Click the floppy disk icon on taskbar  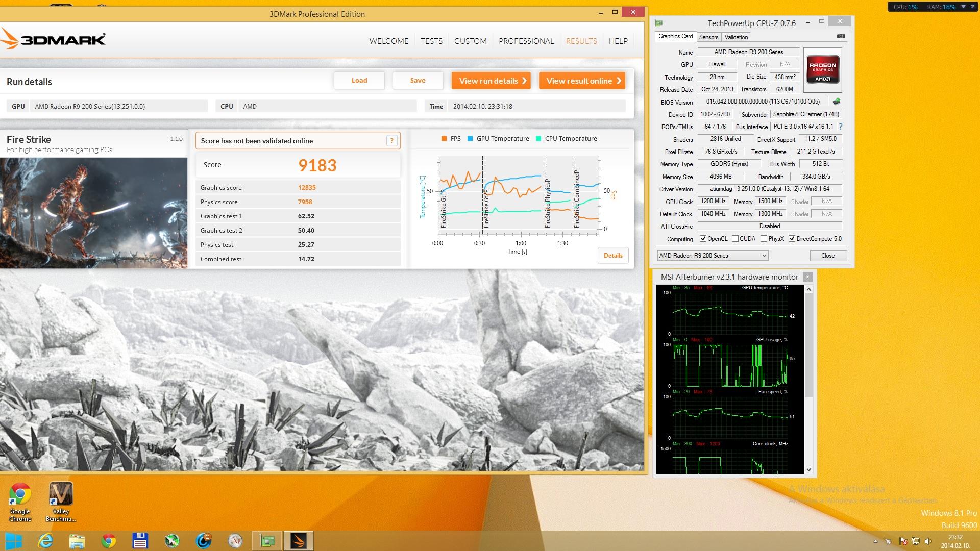pos(140,541)
